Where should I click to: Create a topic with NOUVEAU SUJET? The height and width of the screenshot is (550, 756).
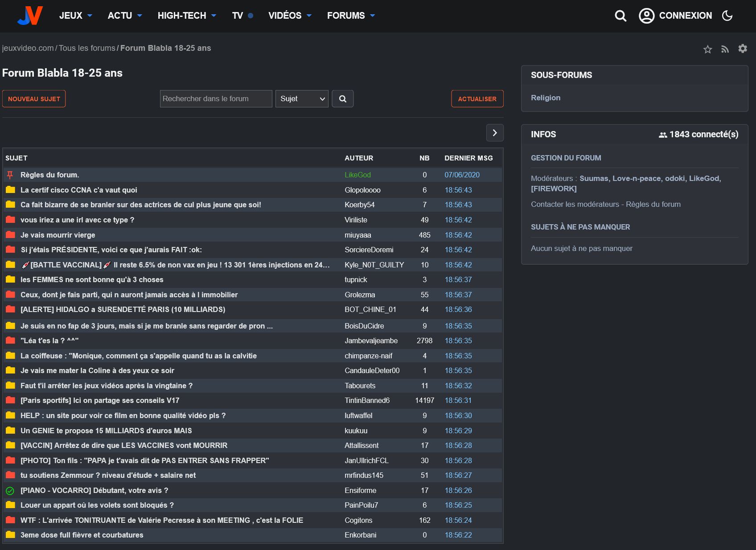pos(34,99)
